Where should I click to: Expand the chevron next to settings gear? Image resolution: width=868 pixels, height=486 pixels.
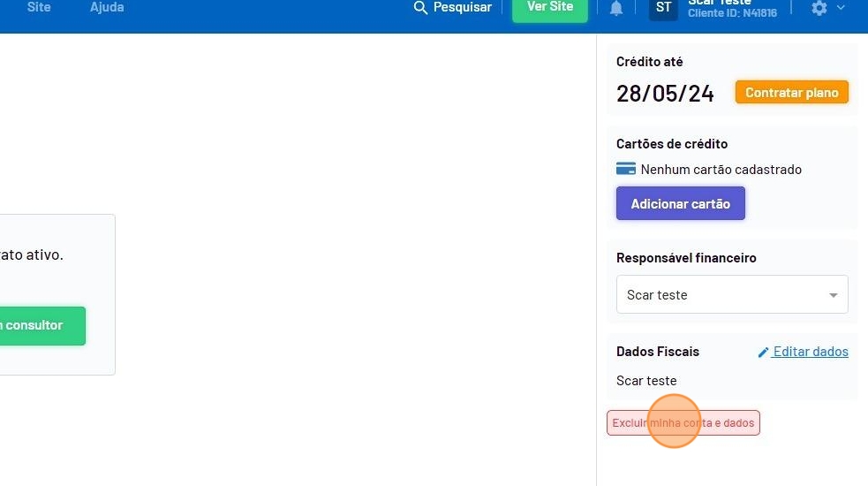click(x=841, y=8)
